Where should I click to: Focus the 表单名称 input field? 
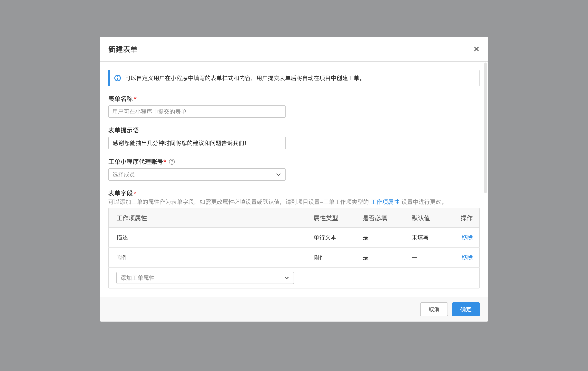[x=197, y=112]
